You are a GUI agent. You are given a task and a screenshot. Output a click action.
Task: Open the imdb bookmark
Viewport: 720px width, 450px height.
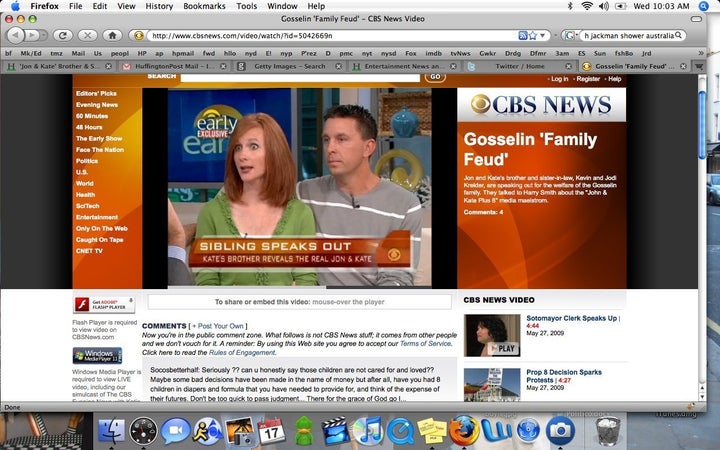click(433, 53)
